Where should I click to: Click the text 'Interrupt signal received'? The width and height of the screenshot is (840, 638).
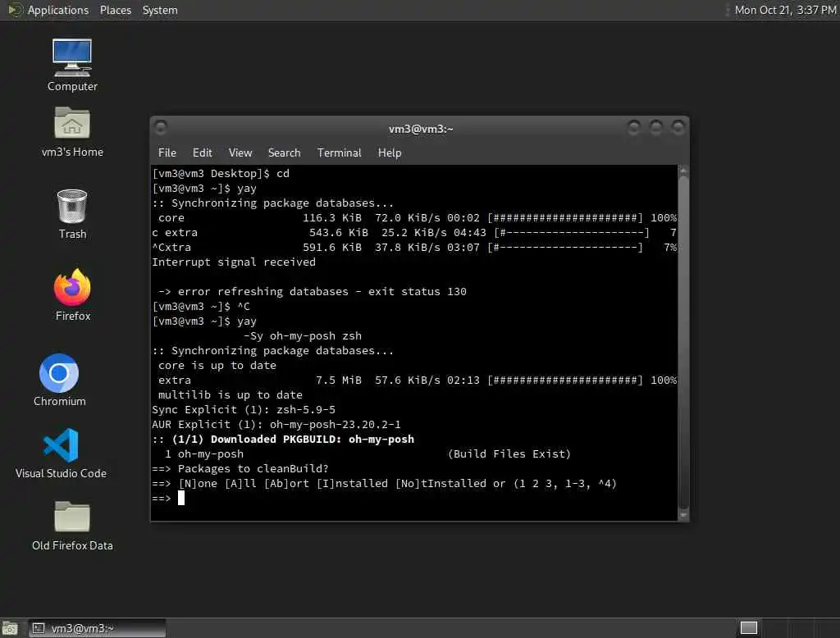(x=234, y=262)
